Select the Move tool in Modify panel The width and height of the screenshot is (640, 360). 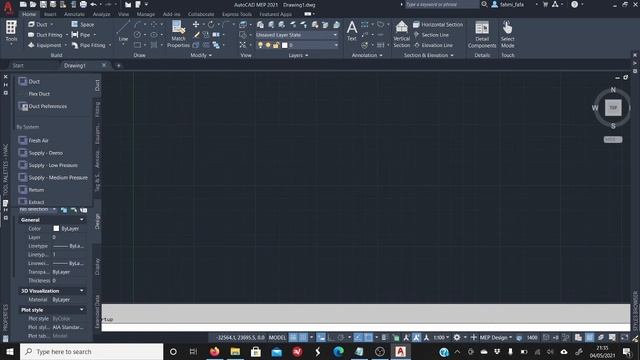click(196, 24)
